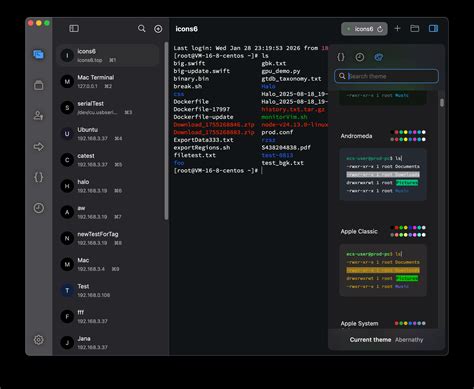Open the newTestForTag host entry
474x389 pixels.
108,238
